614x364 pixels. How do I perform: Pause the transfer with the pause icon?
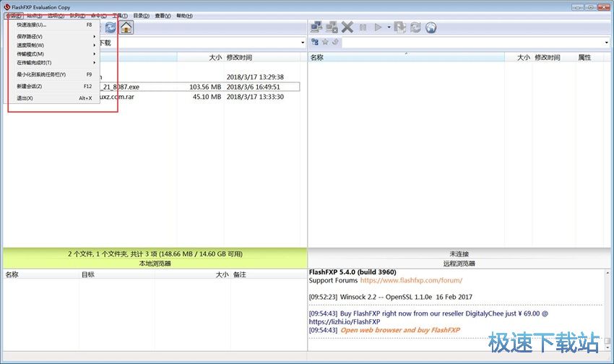(x=363, y=27)
